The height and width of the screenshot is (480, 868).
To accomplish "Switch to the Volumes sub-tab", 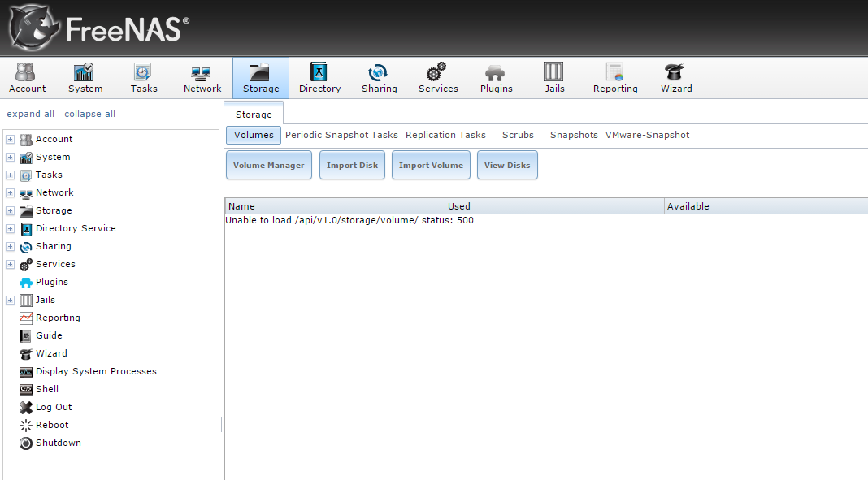I will pos(254,135).
